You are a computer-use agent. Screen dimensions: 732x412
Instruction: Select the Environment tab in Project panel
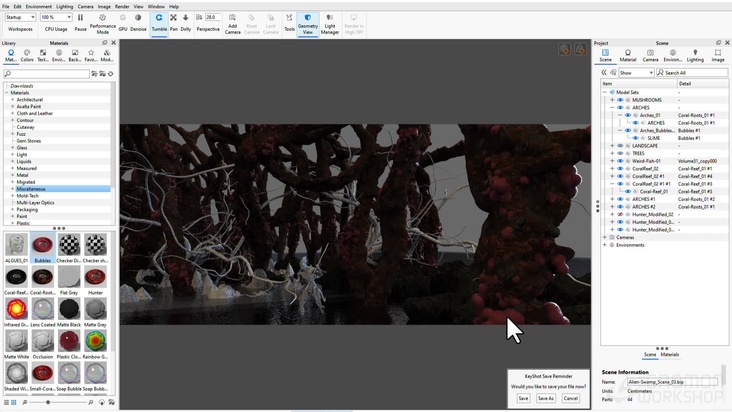pyautogui.click(x=673, y=56)
